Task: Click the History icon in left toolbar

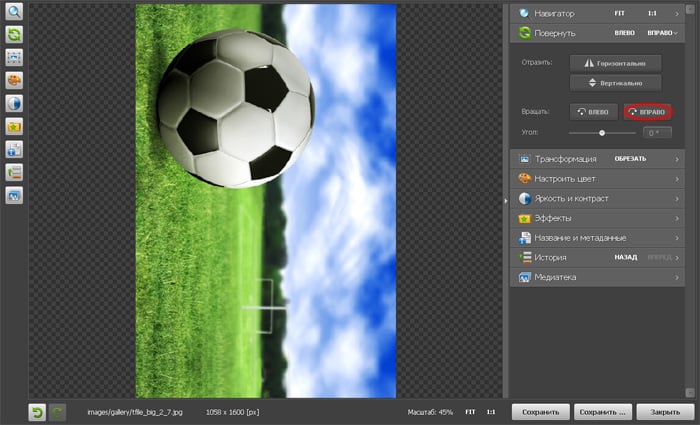Action: [14, 172]
